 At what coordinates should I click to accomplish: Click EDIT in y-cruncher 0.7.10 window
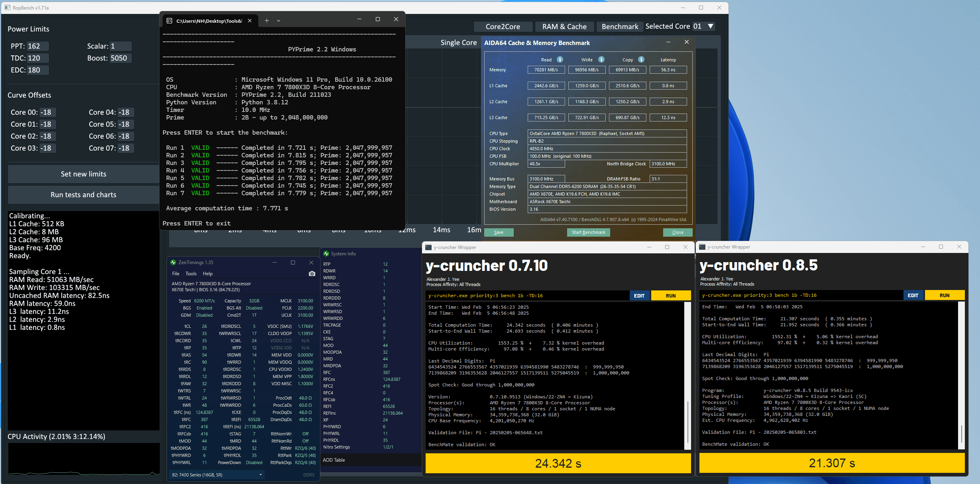tap(639, 296)
